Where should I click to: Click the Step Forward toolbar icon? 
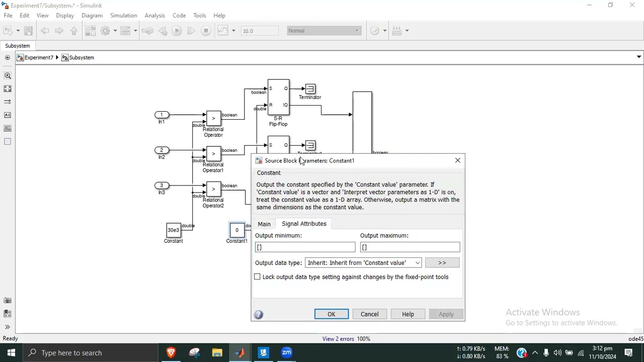[x=191, y=31]
